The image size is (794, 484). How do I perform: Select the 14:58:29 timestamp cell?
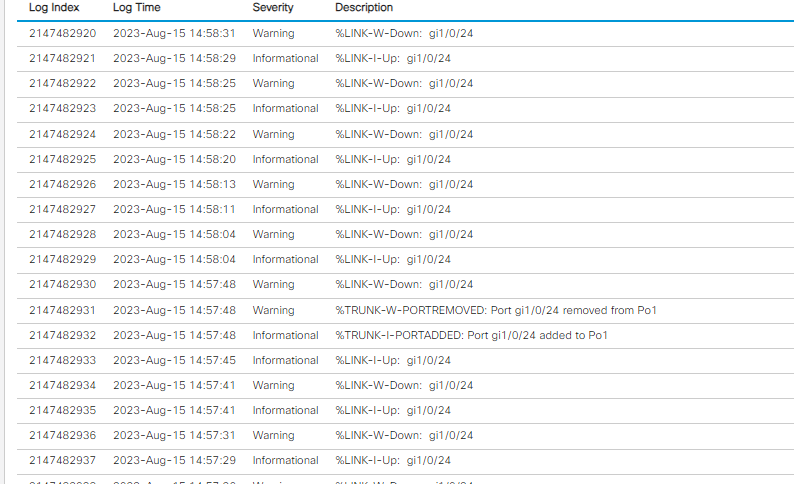(x=174, y=58)
